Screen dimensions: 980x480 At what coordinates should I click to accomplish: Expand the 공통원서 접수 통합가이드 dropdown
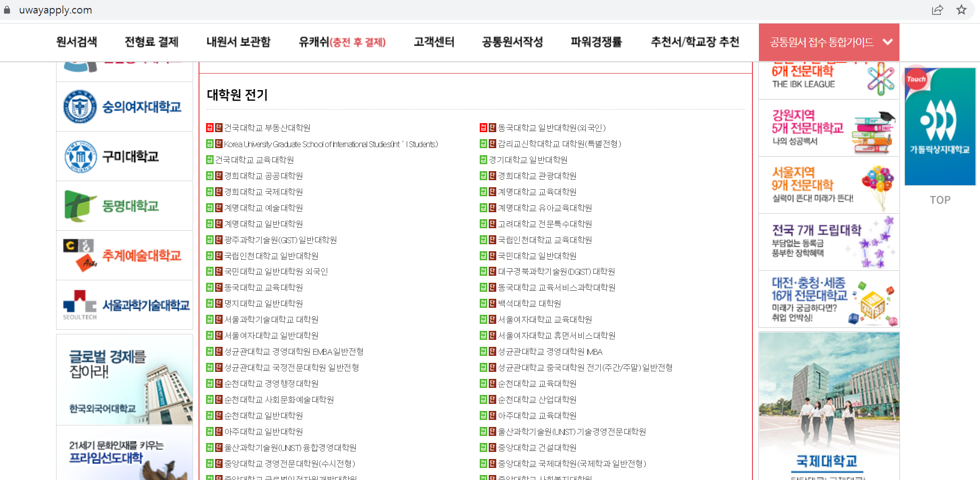tap(829, 42)
